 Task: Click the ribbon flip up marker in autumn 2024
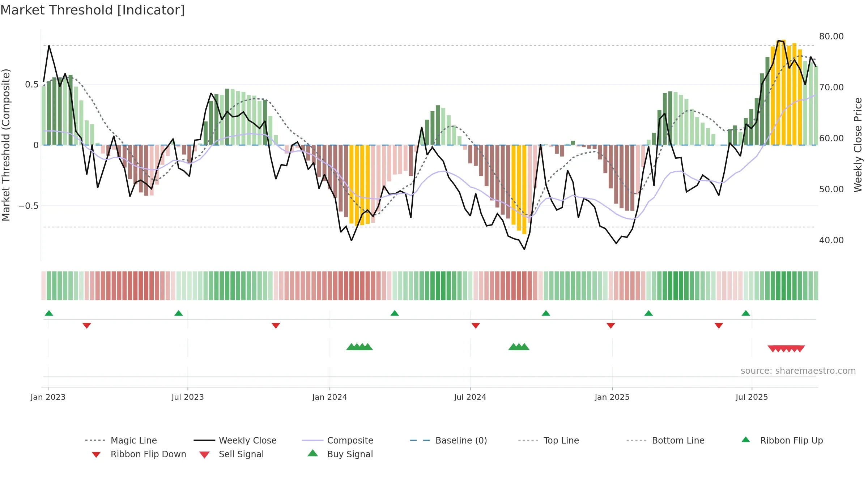point(546,313)
